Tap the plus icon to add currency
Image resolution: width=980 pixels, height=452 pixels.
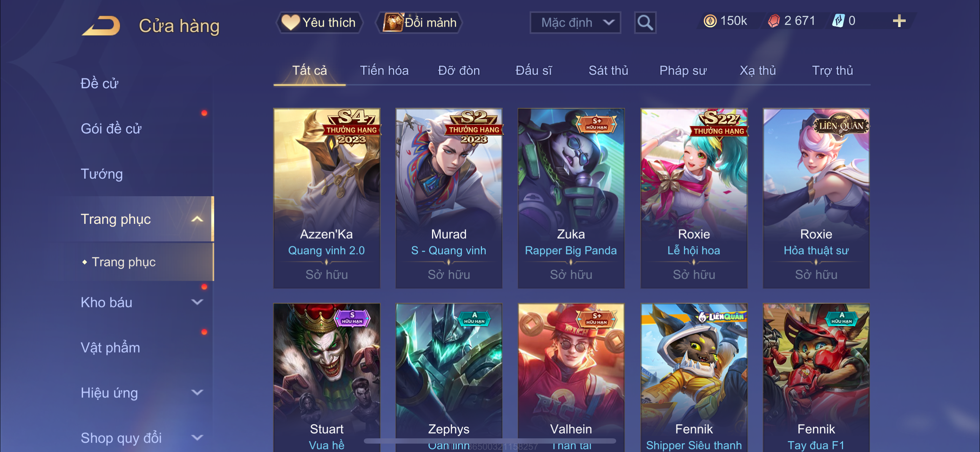click(x=899, y=21)
